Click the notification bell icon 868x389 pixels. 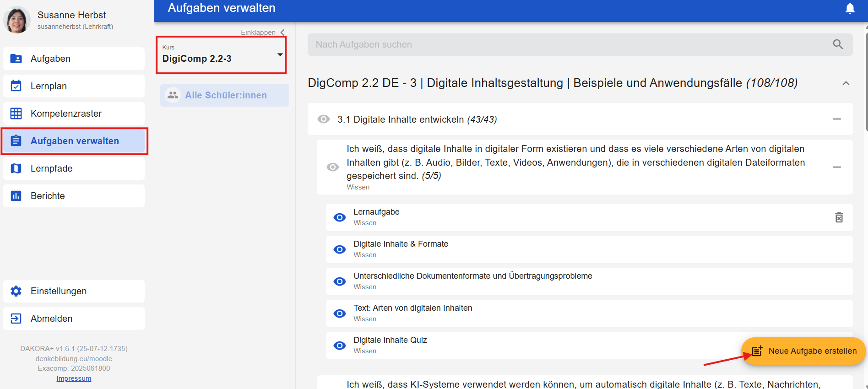(x=850, y=9)
